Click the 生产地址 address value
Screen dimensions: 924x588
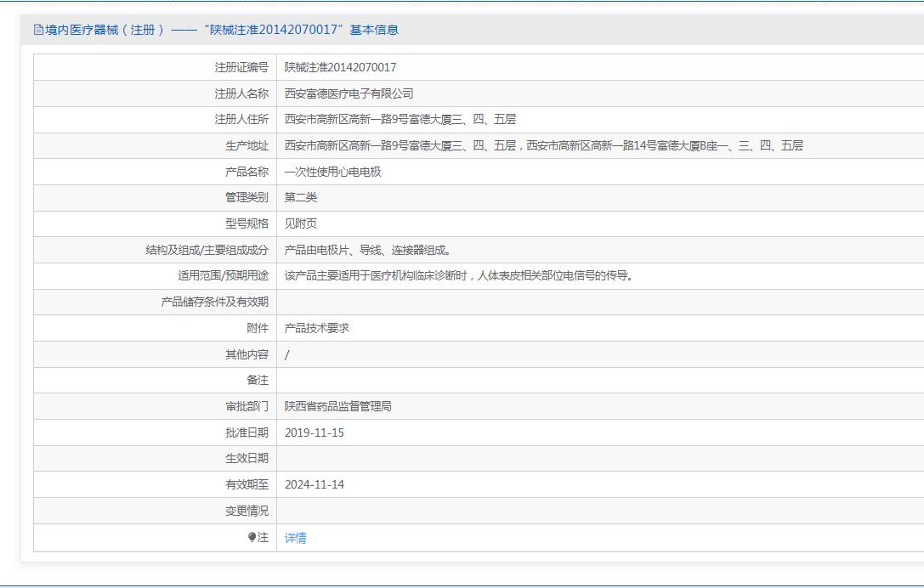point(543,145)
